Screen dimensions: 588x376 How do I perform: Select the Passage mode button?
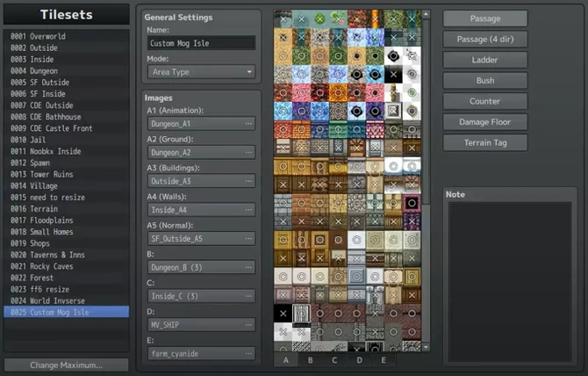pyautogui.click(x=484, y=18)
